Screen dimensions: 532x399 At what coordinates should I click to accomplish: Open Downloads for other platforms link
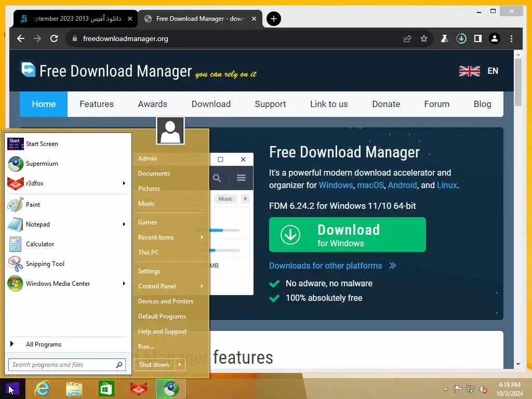pos(332,265)
